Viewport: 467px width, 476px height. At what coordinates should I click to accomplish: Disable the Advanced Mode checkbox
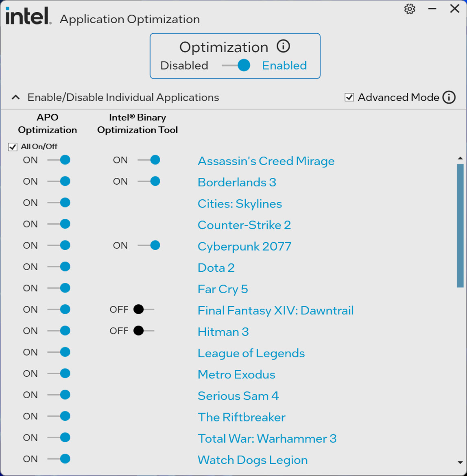(349, 97)
